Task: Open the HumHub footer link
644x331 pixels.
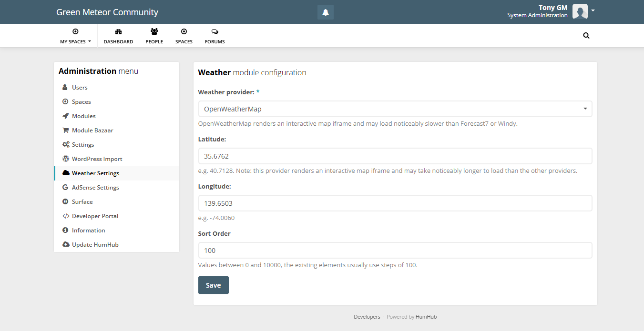Action: tap(426, 317)
